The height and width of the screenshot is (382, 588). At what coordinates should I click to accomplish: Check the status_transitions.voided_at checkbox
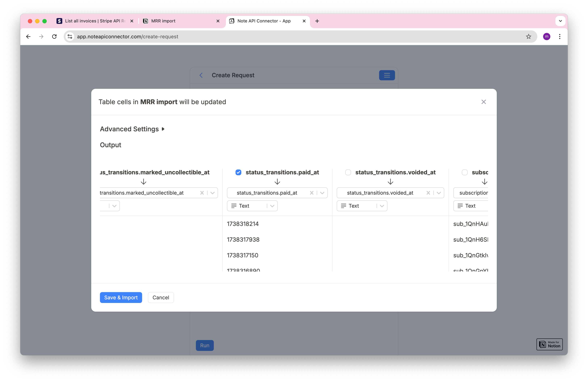point(348,172)
